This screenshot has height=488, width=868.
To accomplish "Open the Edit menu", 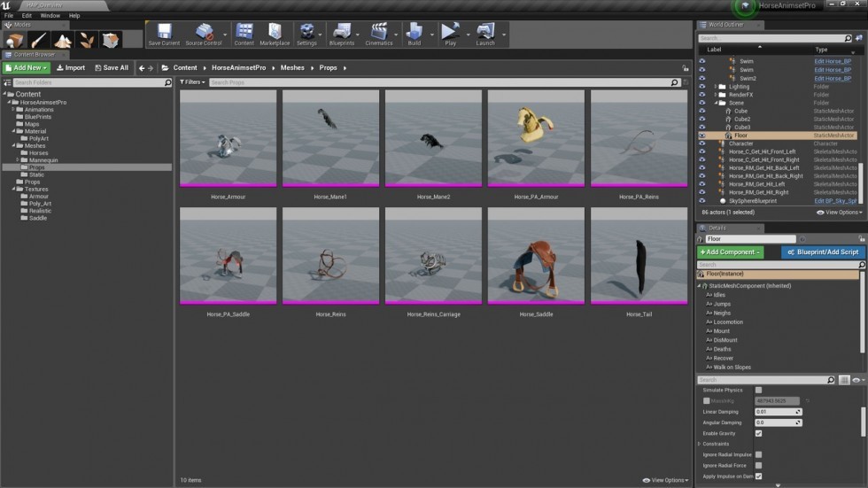I will tap(27, 15).
